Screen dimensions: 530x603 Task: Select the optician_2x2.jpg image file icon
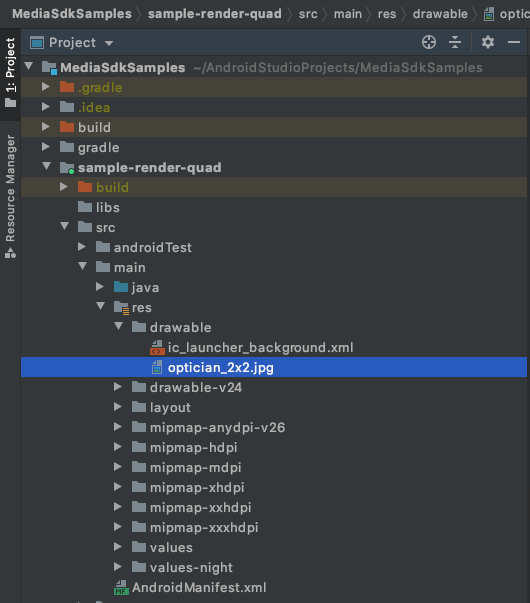tap(157, 367)
